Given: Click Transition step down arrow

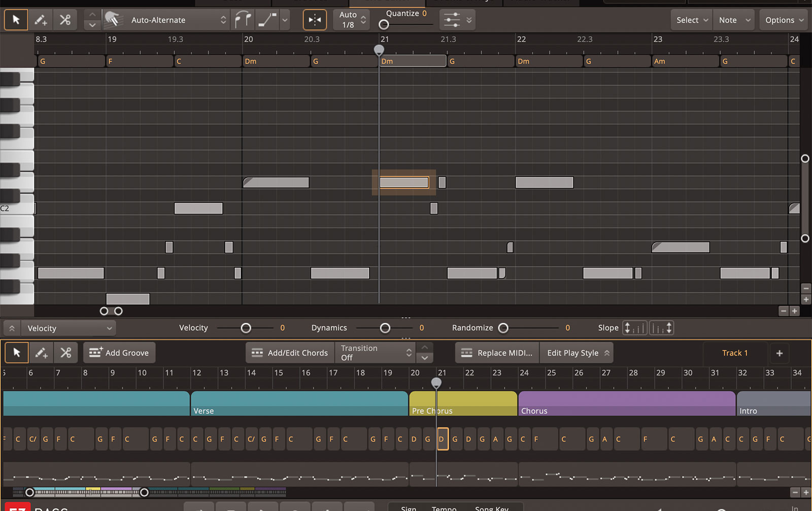Looking at the screenshot, I should coord(425,358).
